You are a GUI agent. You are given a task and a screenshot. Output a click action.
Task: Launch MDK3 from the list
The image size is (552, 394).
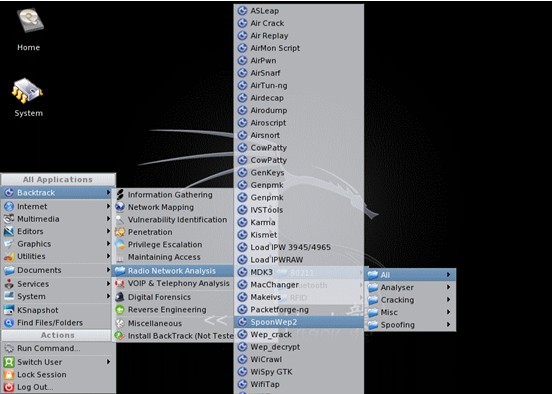(x=299, y=272)
